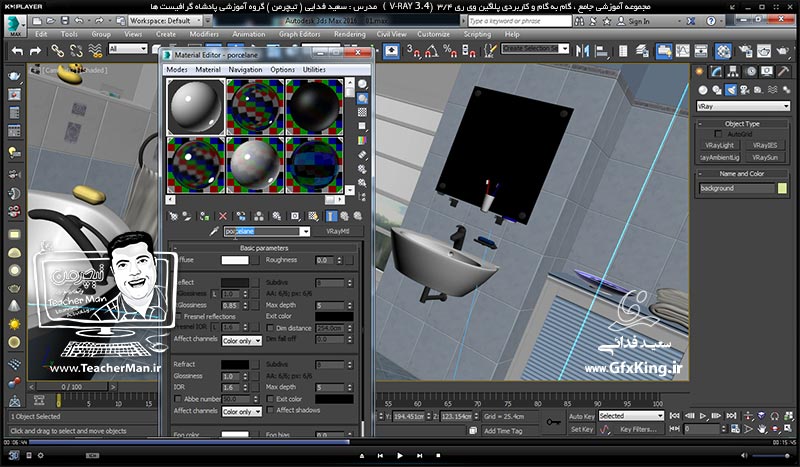800x467 pixels.
Task: Click the VRayIES button
Action: [765, 145]
